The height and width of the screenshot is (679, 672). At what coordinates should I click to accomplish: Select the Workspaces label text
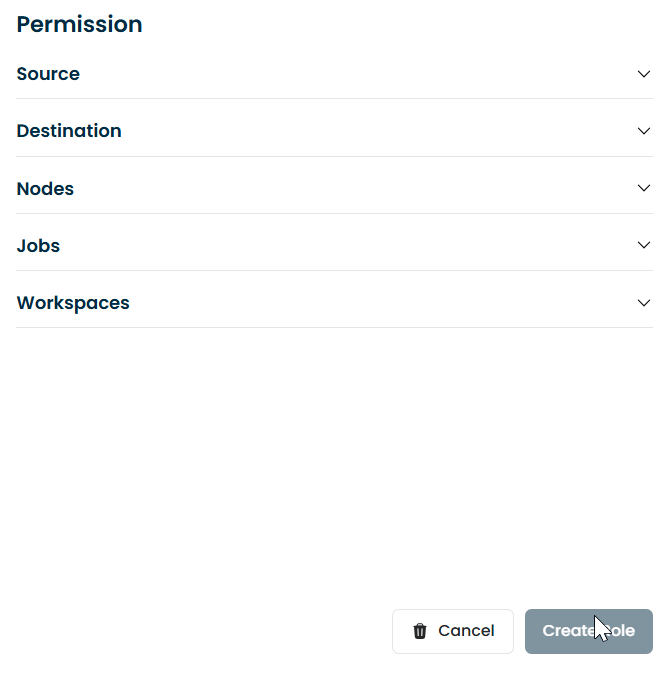pyautogui.click(x=73, y=303)
